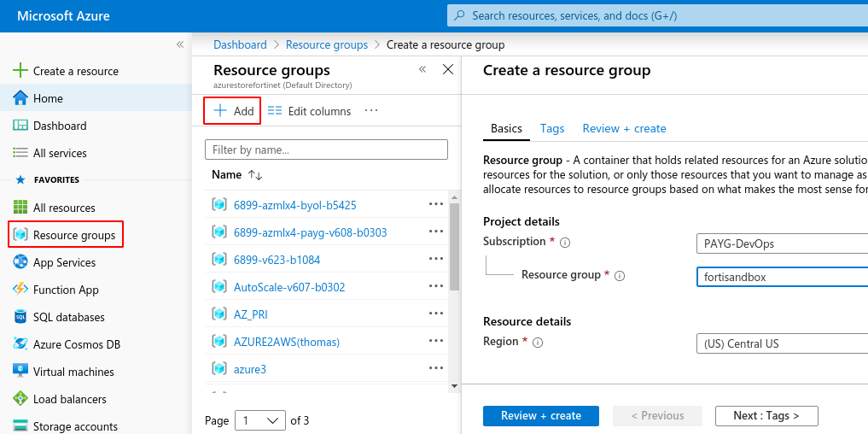Image resolution: width=868 pixels, height=434 pixels.
Task: Open resource group 6899-azmlx4-byol-b5425
Action: point(295,205)
